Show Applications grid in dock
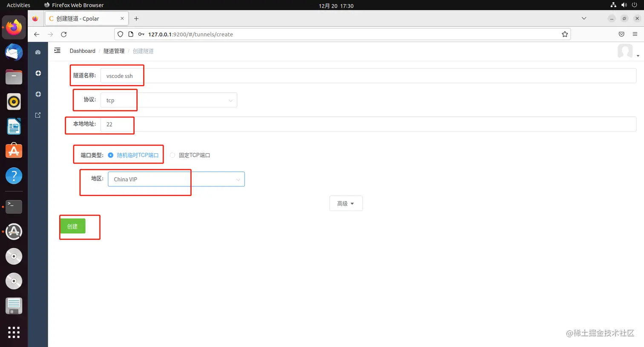This screenshot has width=644, height=347. pos(14,332)
